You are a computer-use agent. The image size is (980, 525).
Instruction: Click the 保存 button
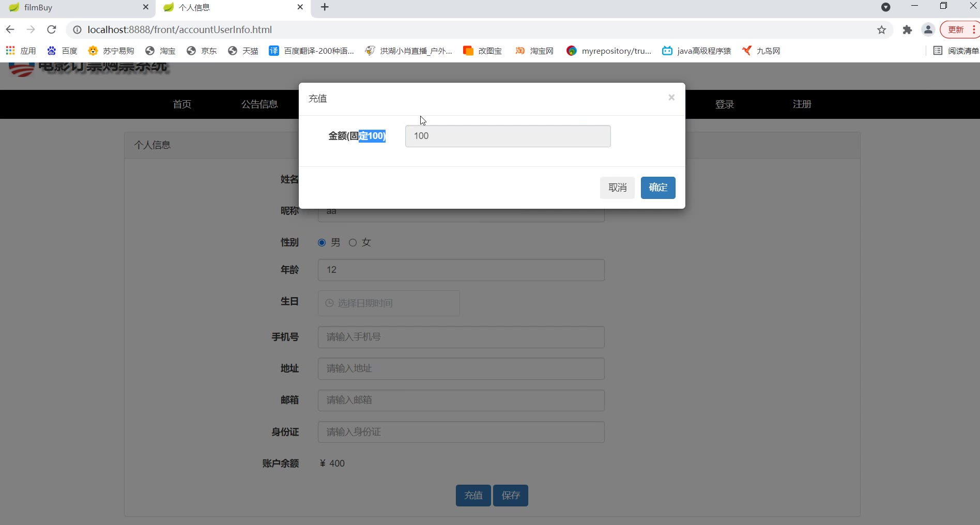pos(511,496)
